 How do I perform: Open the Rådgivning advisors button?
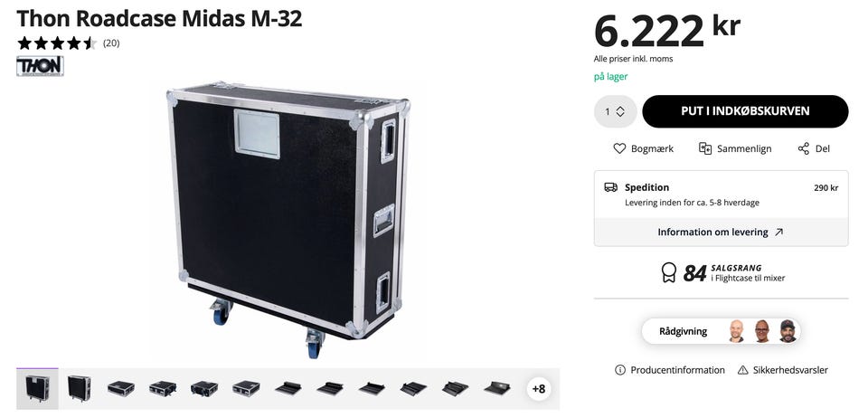[721, 331]
